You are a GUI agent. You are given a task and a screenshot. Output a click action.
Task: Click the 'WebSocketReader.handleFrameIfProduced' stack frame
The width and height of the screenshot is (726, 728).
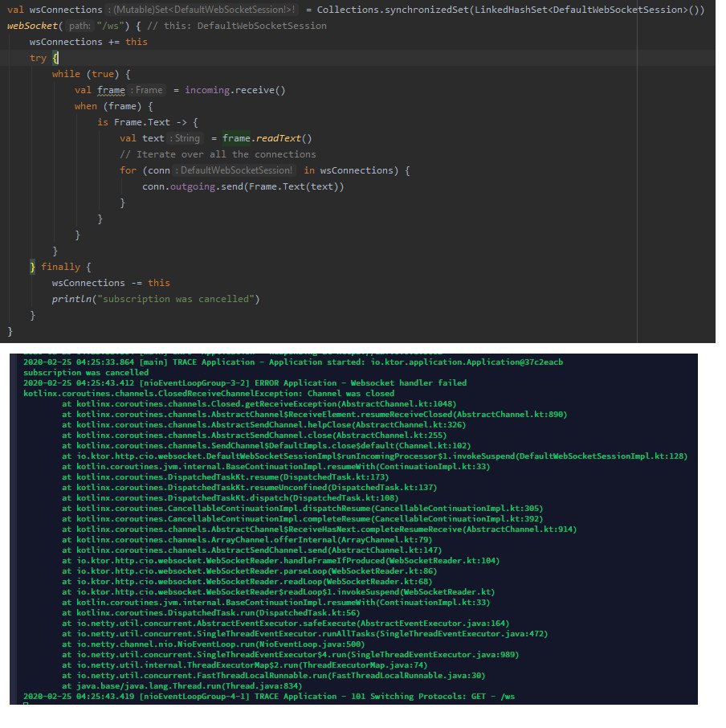[x=280, y=560]
